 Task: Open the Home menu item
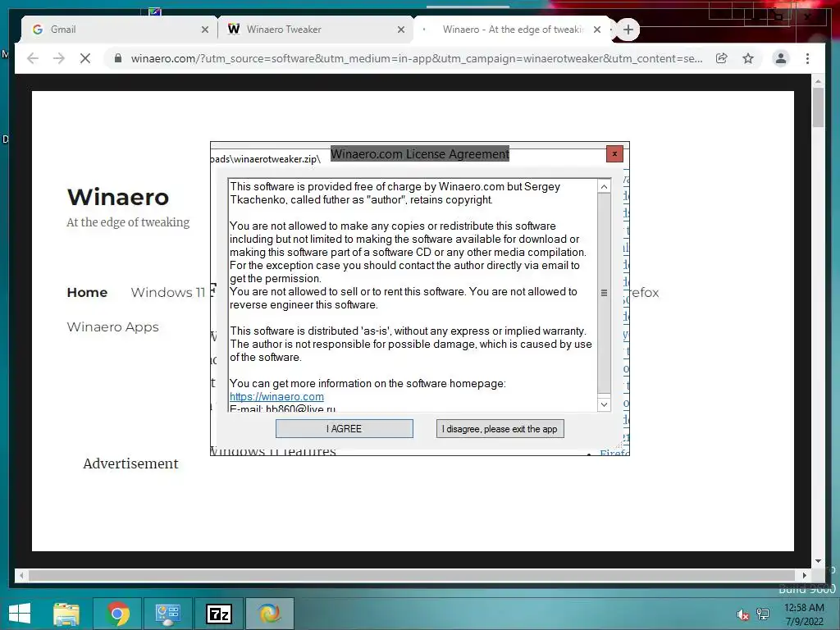(87, 293)
